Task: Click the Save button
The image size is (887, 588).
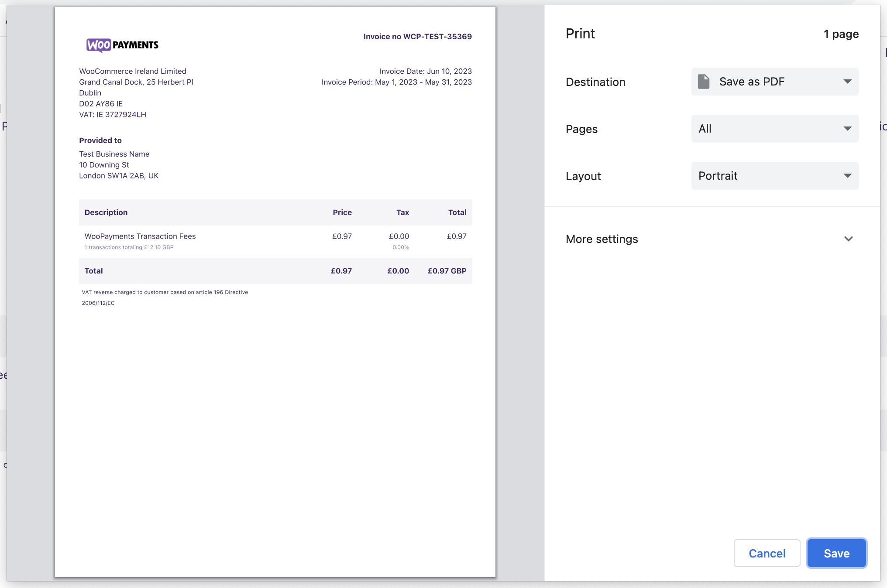Action: (836, 553)
